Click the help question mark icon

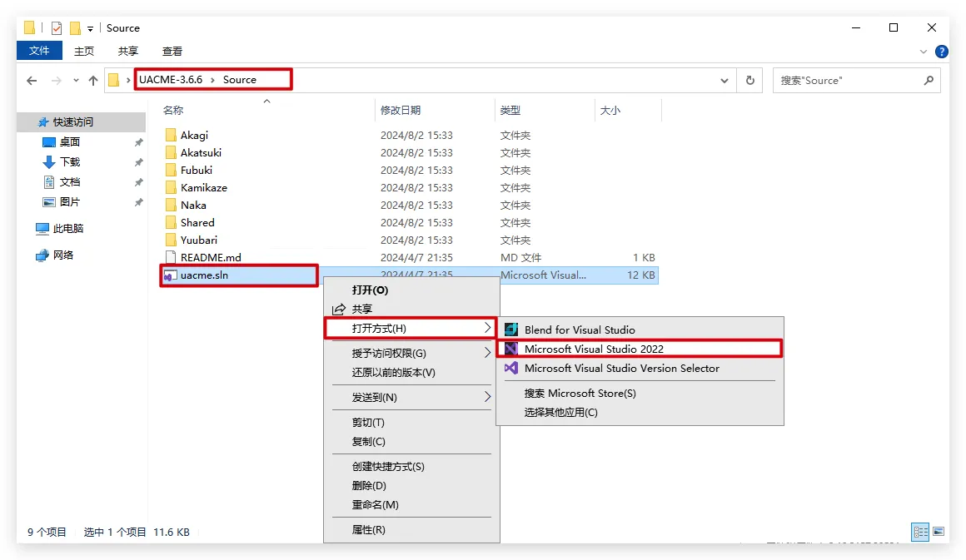coord(942,52)
